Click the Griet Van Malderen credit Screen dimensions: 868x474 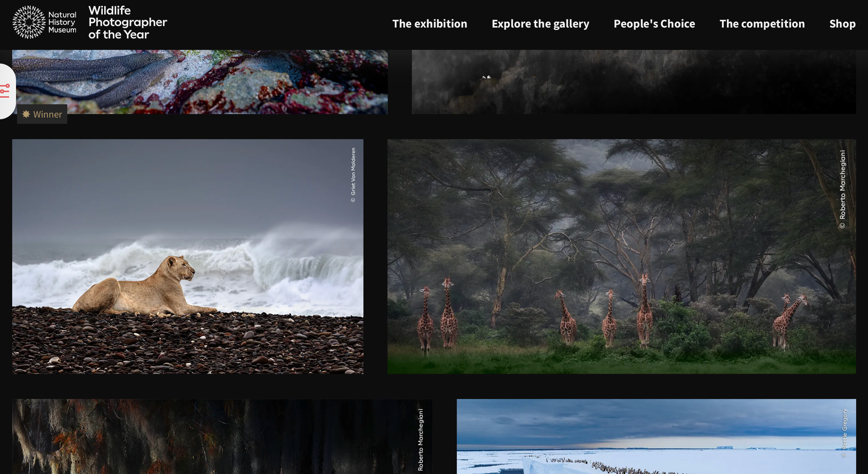coord(353,175)
